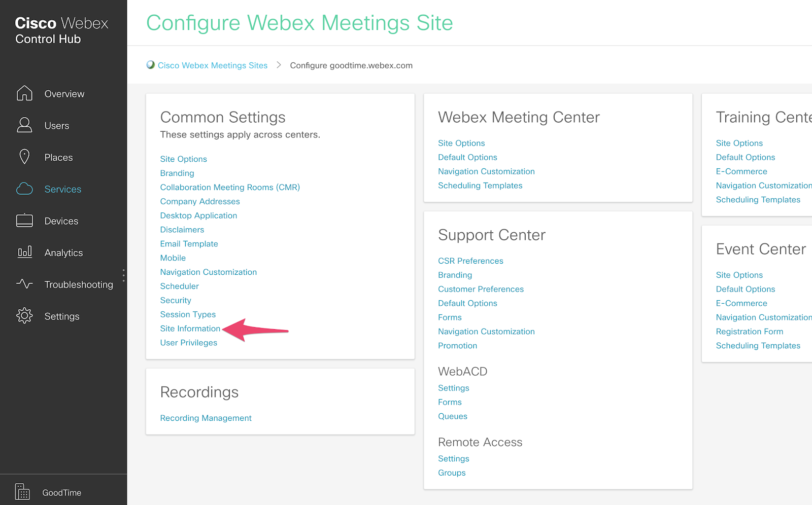Click the Places location pin icon
This screenshot has height=505, width=812.
tap(24, 157)
